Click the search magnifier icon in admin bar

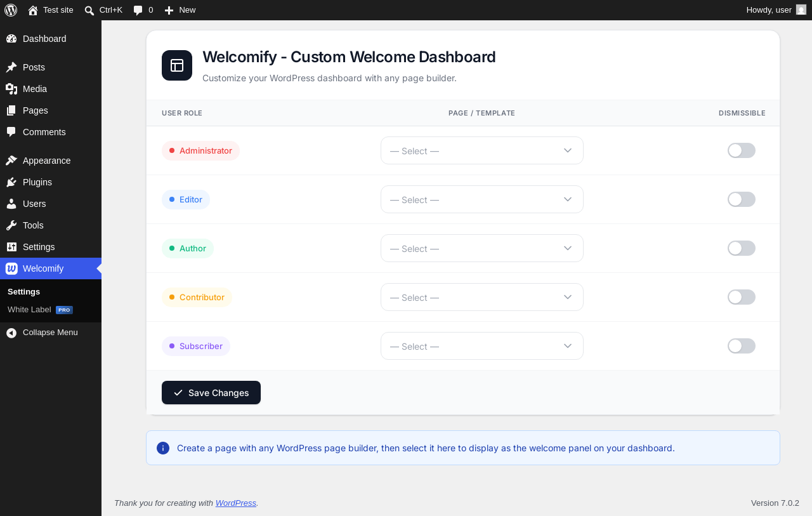[x=89, y=10]
